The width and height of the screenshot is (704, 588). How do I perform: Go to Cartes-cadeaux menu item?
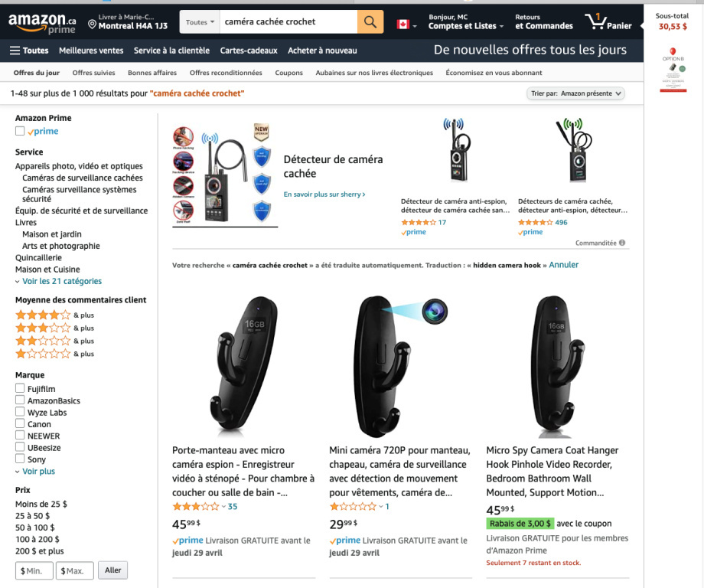(x=249, y=51)
